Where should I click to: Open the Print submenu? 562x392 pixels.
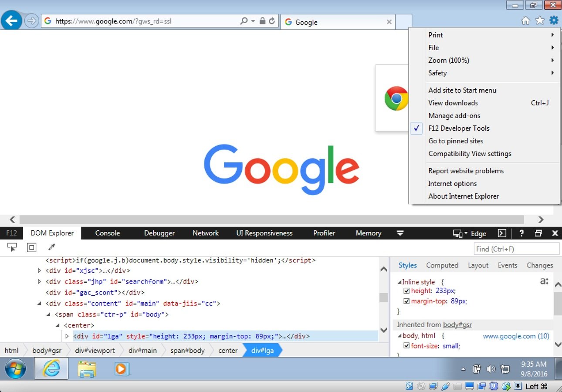tap(484, 35)
